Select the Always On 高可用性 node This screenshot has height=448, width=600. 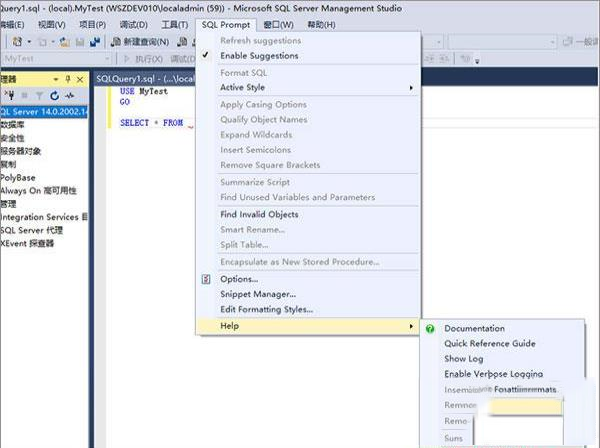coord(38,191)
